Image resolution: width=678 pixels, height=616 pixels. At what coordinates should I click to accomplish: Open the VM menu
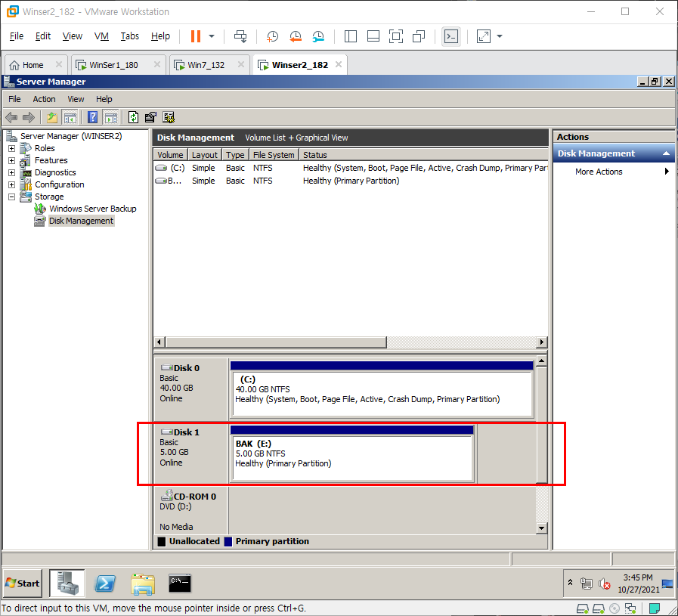pyautogui.click(x=101, y=36)
